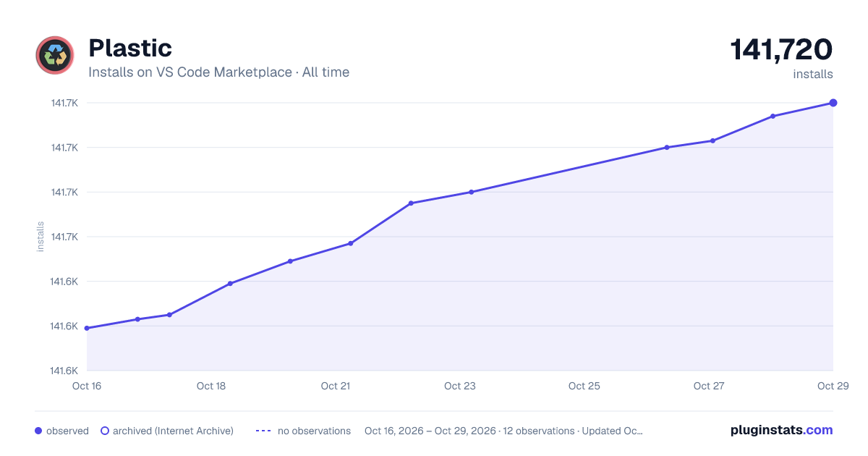Click the 'installs' label under 141,720

coord(813,74)
